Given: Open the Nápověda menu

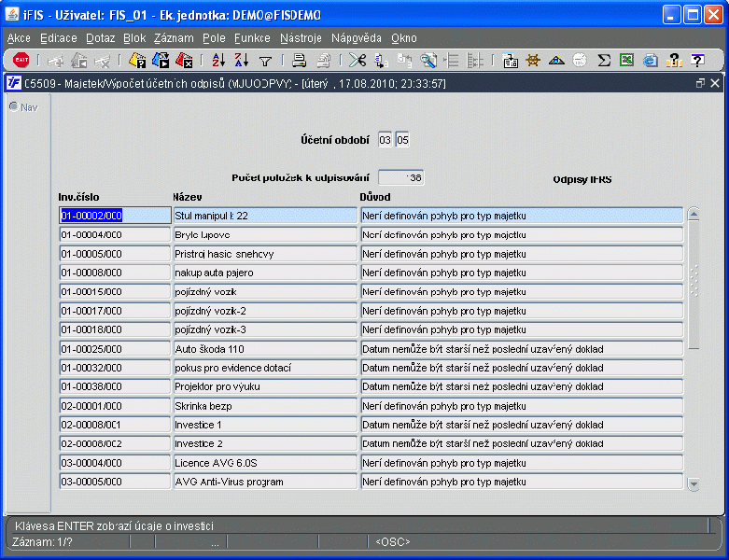Looking at the screenshot, I should [x=357, y=38].
